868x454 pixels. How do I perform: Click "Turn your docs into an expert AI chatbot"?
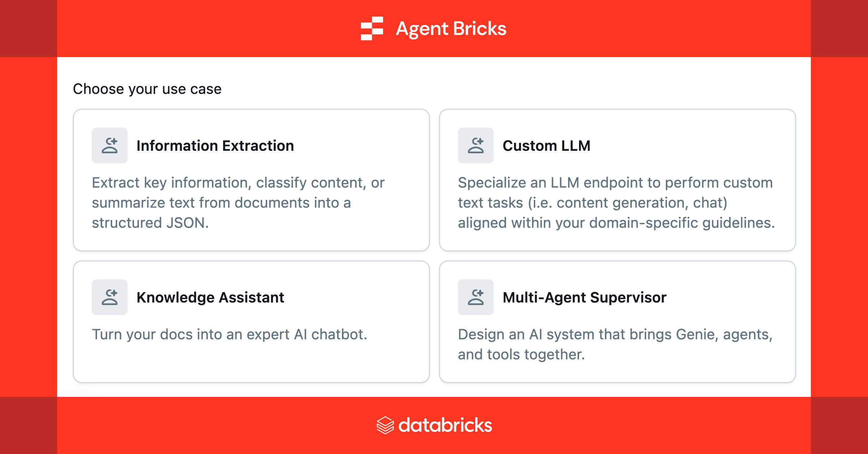click(229, 335)
